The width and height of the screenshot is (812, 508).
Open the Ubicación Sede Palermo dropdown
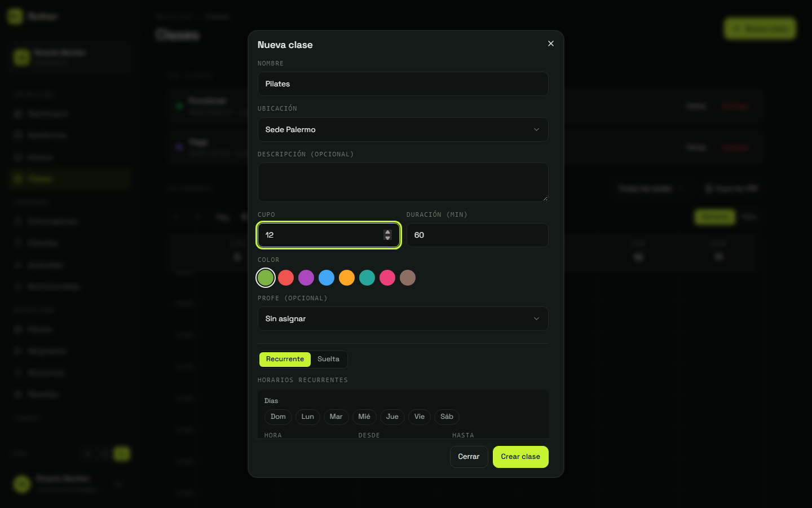pyautogui.click(x=403, y=129)
